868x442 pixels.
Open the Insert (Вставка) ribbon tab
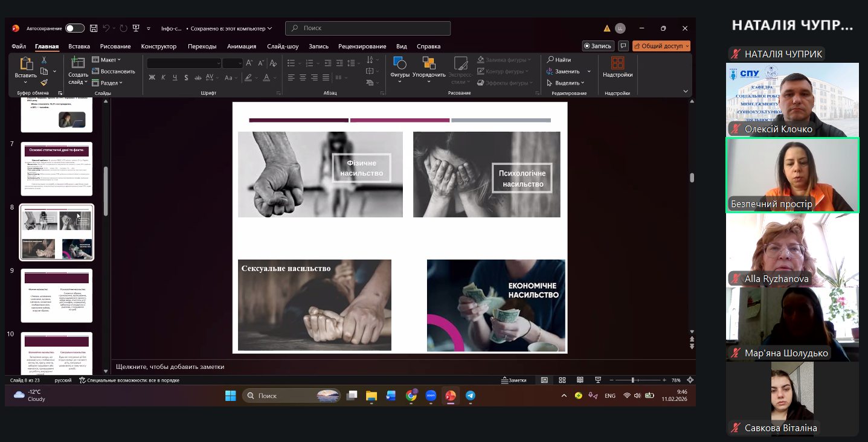coord(79,46)
